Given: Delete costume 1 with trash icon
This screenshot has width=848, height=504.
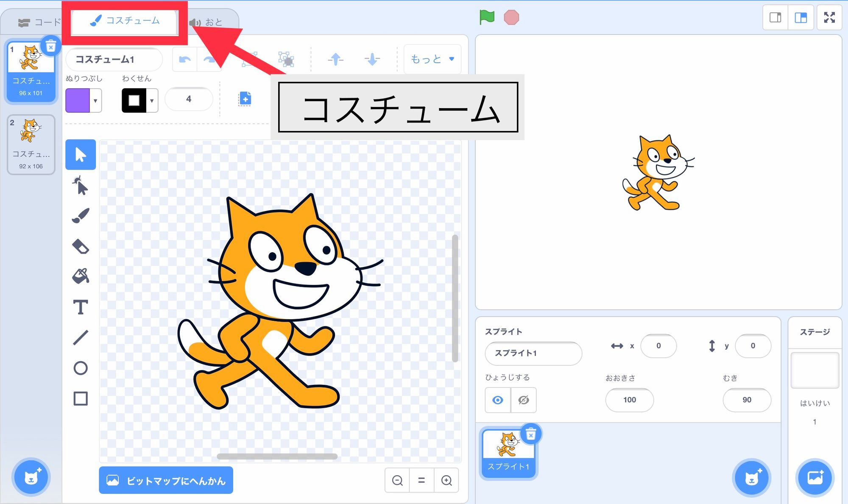Looking at the screenshot, I should coord(51,46).
